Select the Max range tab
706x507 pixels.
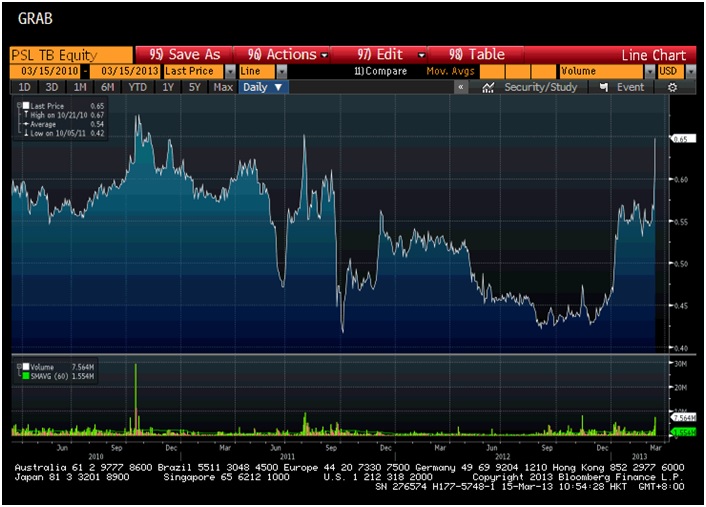[223, 87]
